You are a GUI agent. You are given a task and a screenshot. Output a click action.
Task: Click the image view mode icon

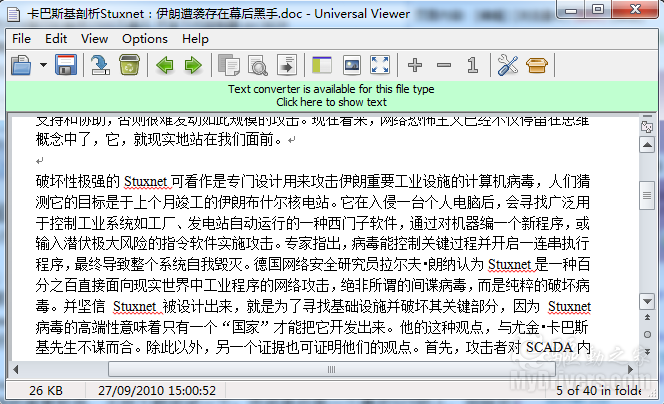351,65
